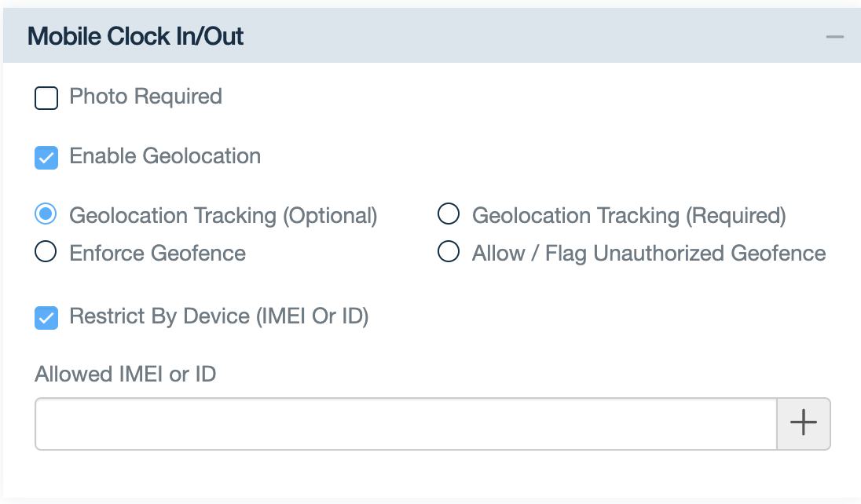Tick the Photo Required checkbox
The width and height of the screenshot is (861, 504).
46,98
